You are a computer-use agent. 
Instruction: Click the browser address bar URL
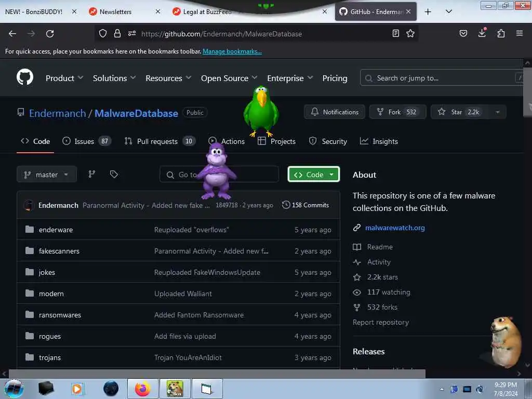click(x=221, y=34)
